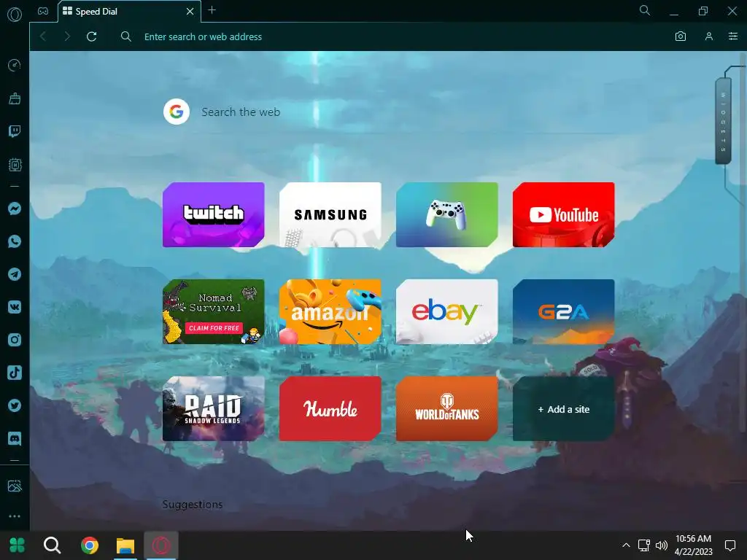Viewport: 747px width, 560px height.
Task: Open a new tab with the plus
Action: (x=212, y=10)
